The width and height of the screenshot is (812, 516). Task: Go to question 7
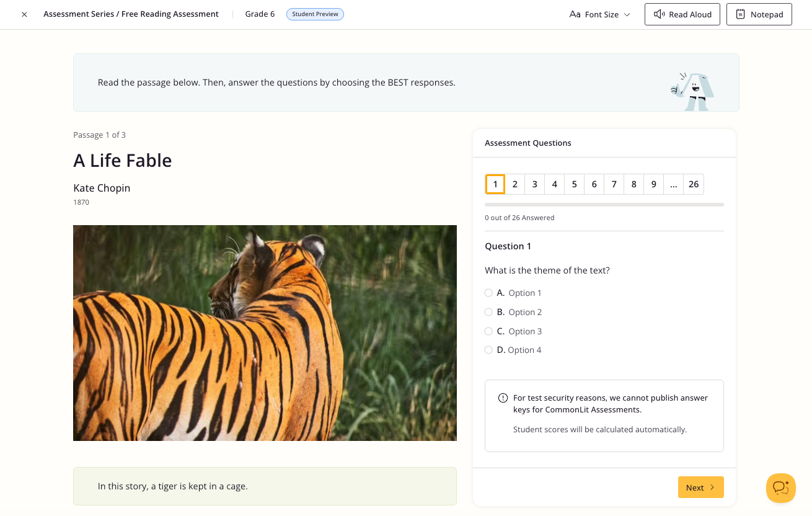point(614,184)
